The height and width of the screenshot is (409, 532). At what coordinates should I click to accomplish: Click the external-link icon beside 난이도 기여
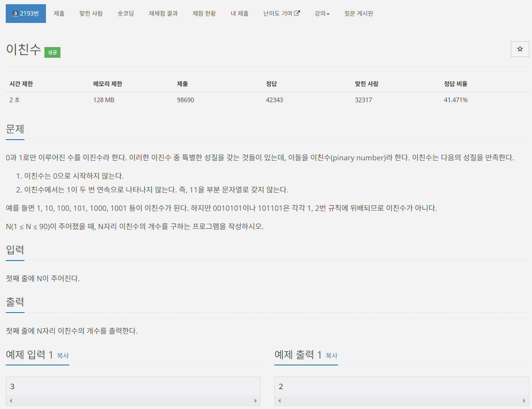(297, 13)
